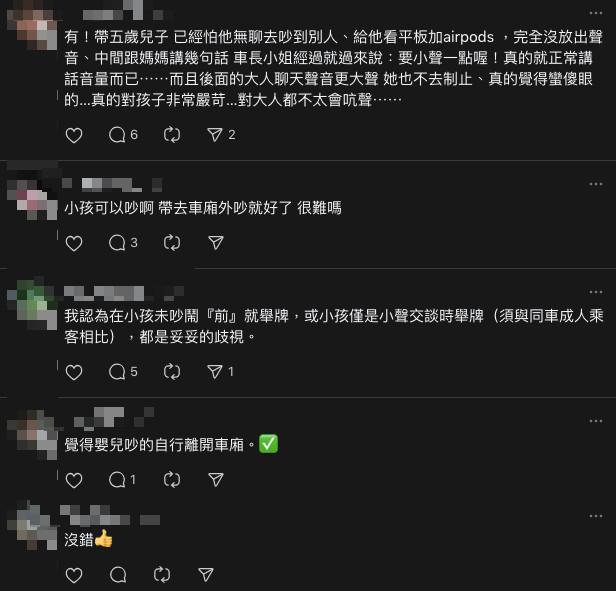This screenshot has width=616, height=591.
Task: Open more options on 小孩可以吵啊 comment
Action: click(596, 184)
